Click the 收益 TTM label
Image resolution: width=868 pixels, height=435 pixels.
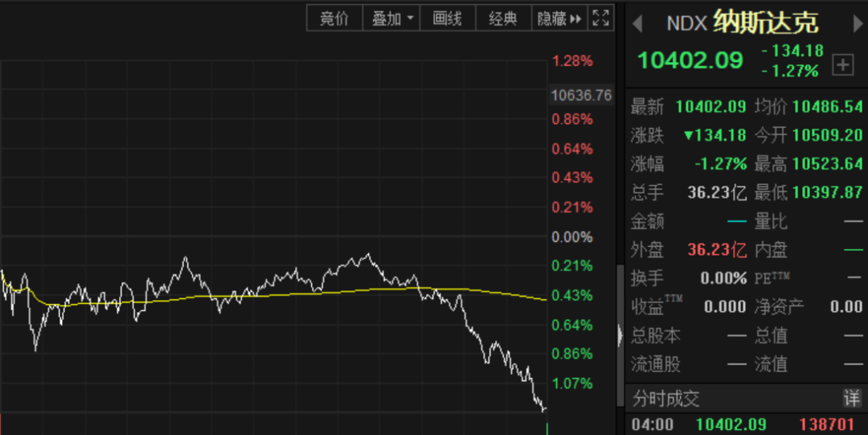(657, 306)
